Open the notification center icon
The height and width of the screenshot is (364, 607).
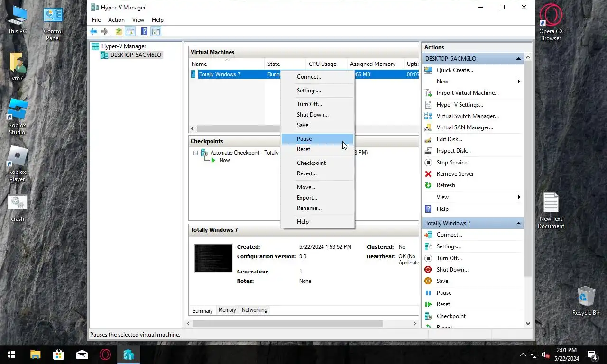click(x=592, y=355)
